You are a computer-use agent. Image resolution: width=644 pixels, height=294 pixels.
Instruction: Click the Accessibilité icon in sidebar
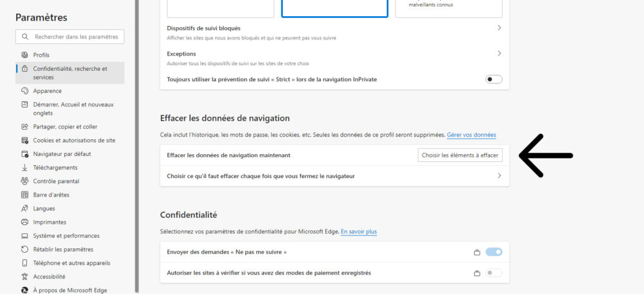(24, 277)
